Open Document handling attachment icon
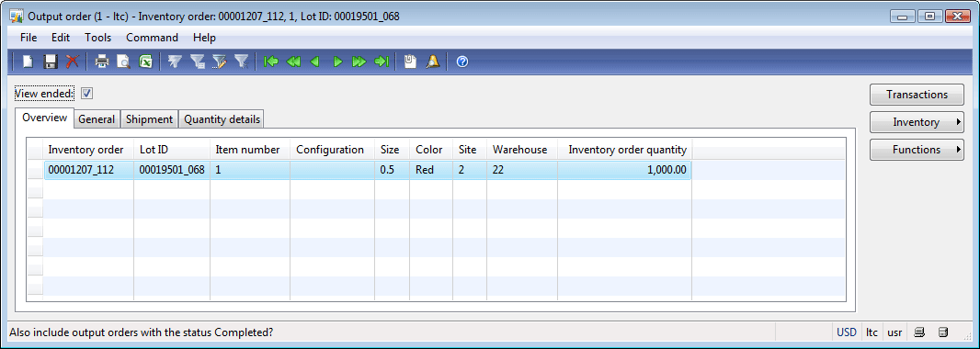Image resolution: width=980 pixels, height=349 pixels. (x=410, y=62)
